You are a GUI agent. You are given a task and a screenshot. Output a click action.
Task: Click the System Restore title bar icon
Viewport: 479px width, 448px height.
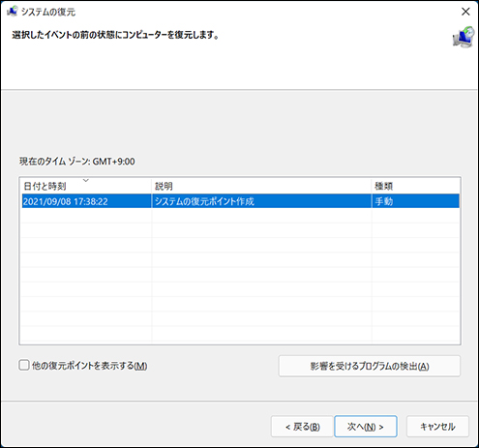[12, 12]
